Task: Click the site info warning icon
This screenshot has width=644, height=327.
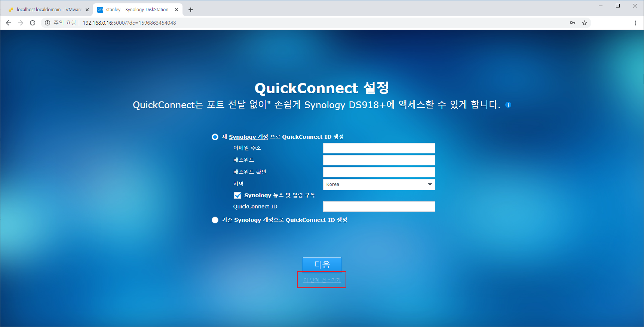Action: 47,23
